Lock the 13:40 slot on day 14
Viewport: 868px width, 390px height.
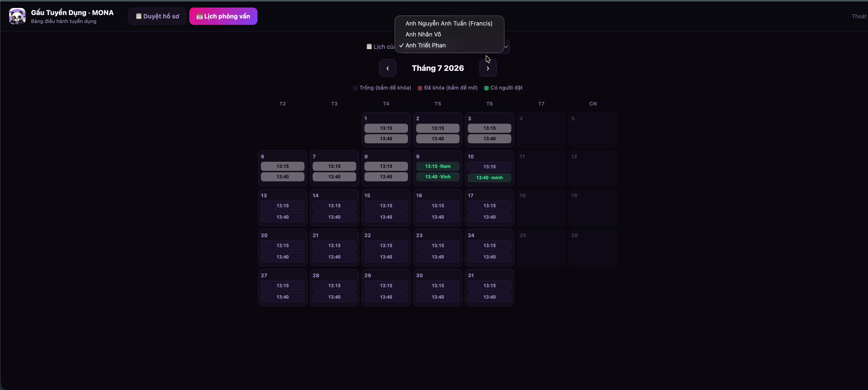pos(334,217)
